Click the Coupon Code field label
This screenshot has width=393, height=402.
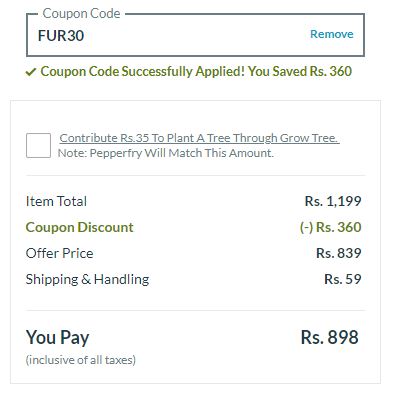(x=81, y=14)
